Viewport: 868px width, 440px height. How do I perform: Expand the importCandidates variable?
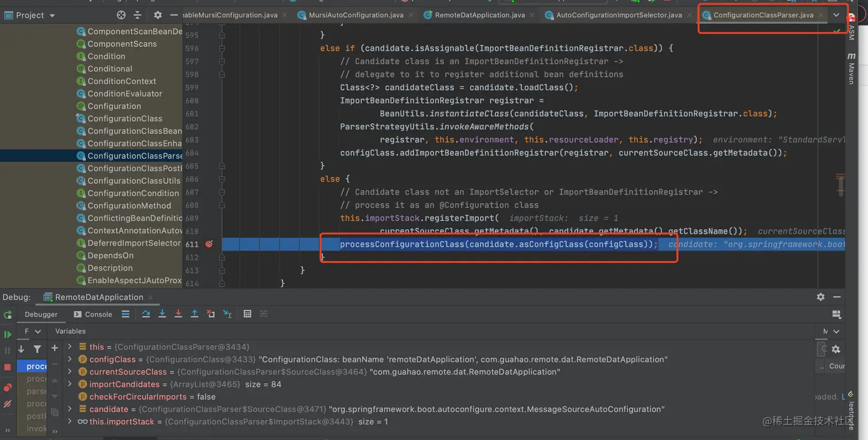coord(69,384)
